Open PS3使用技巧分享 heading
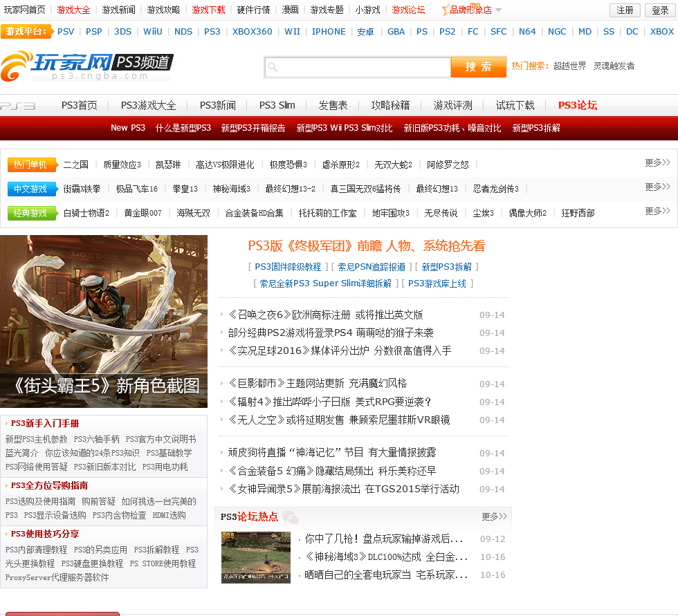Screen dimensions: 678x616 click(45, 534)
